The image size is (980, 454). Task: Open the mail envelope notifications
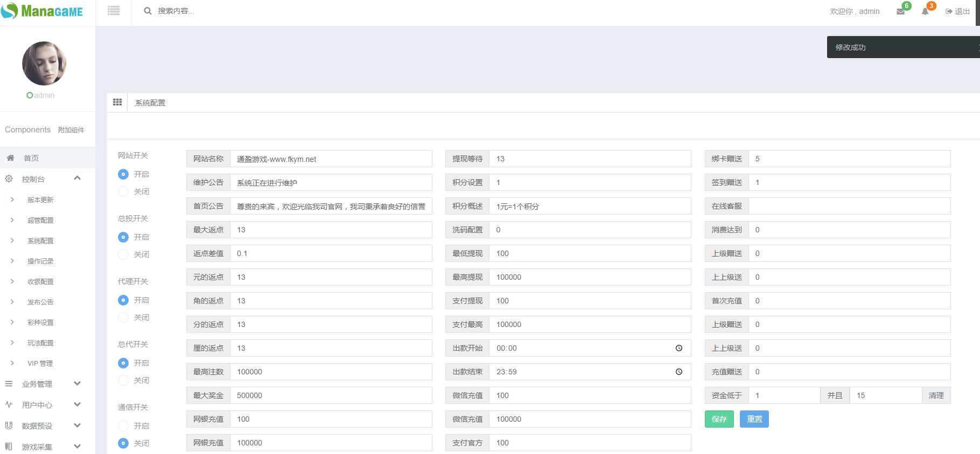click(x=900, y=11)
